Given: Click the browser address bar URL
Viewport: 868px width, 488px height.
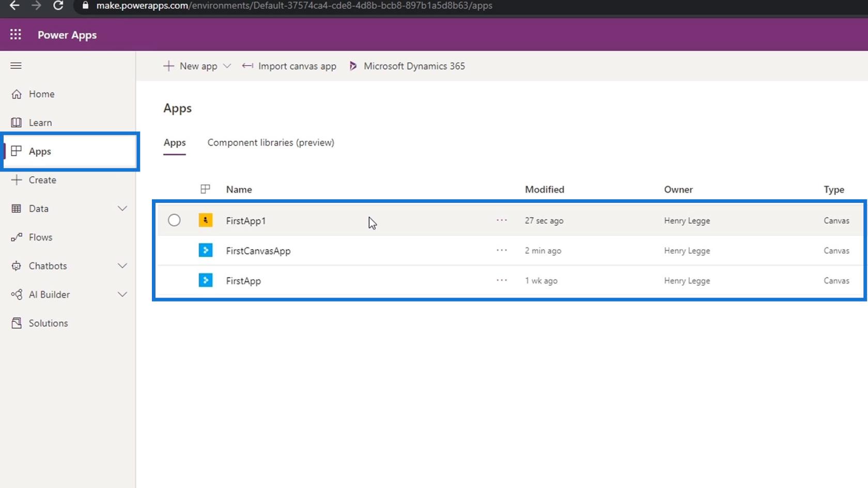Looking at the screenshot, I should tap(294, 6).
